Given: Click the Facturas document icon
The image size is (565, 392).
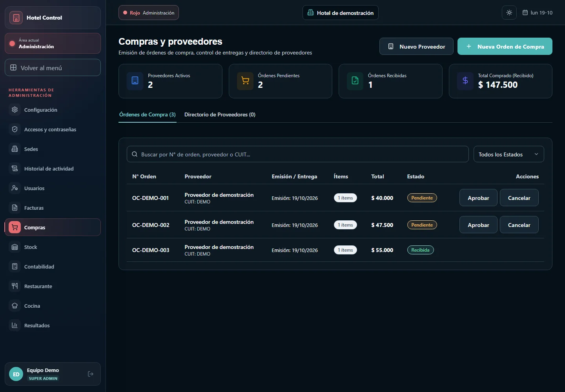Looking at the screenshot, I should coord(15,208).
